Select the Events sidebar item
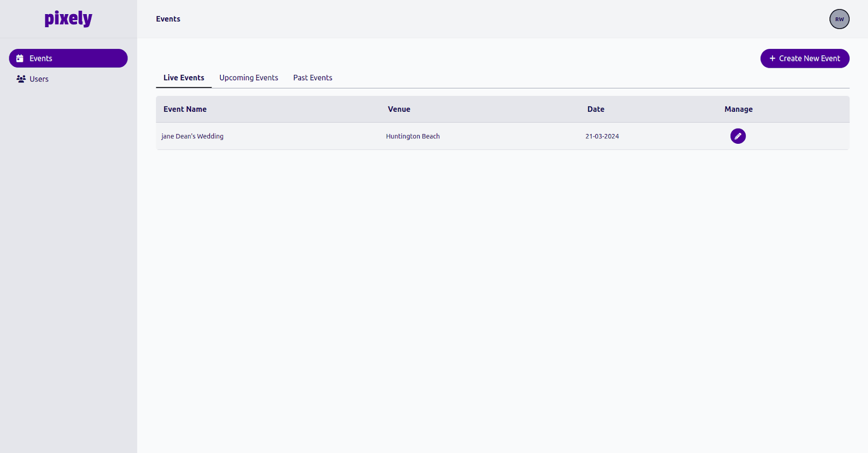 (68, 59)
